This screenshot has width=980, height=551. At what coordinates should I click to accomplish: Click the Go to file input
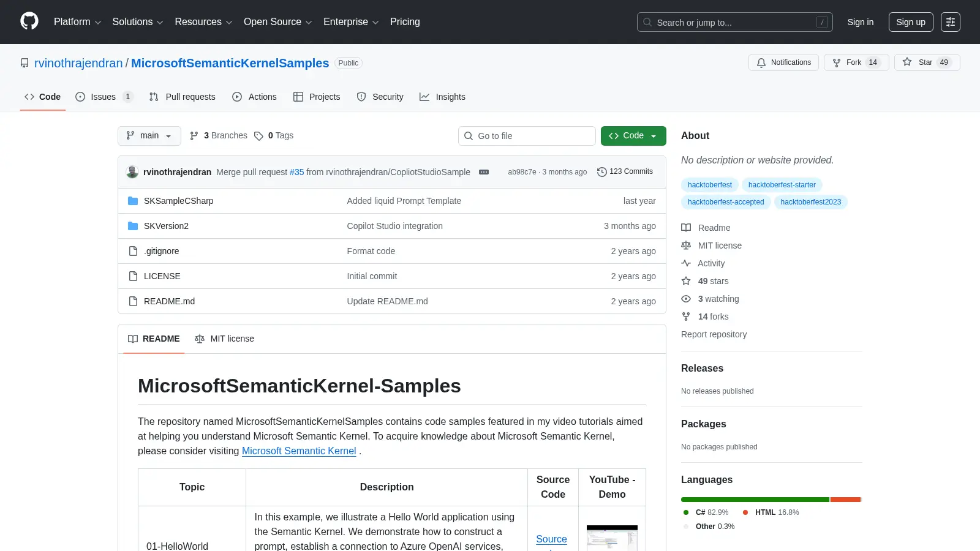(x=527, y=136)
